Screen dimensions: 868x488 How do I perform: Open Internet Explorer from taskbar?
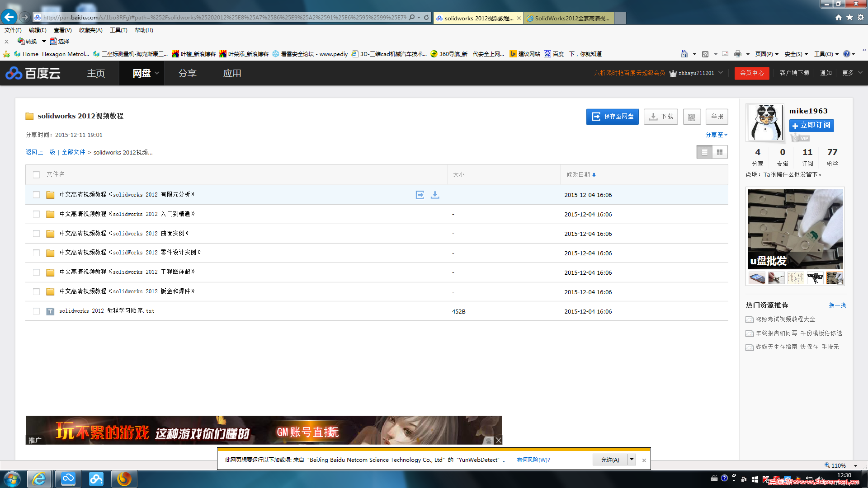[39, 479]
